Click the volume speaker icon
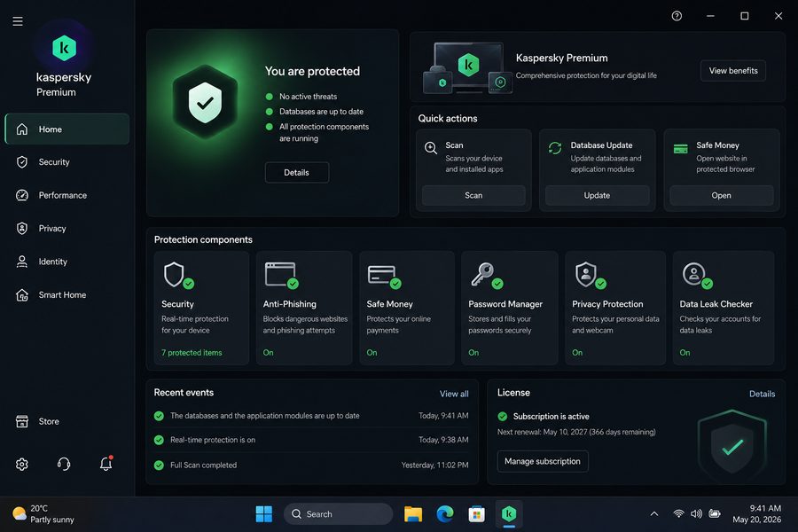Viewport: 798px width, 532px height. pyautogui.click(x=696, y=513)
